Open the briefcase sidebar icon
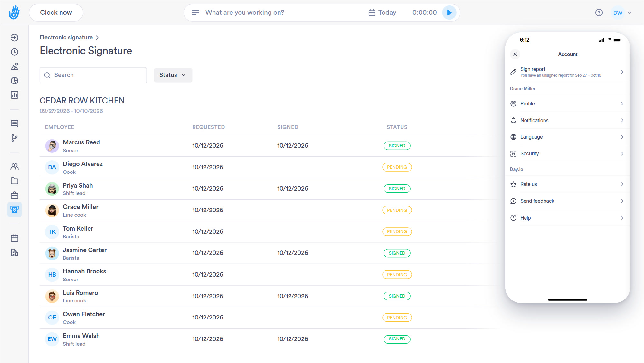This screenshot has width=644, height=363. pyautogui.click(x=14, y=195)
